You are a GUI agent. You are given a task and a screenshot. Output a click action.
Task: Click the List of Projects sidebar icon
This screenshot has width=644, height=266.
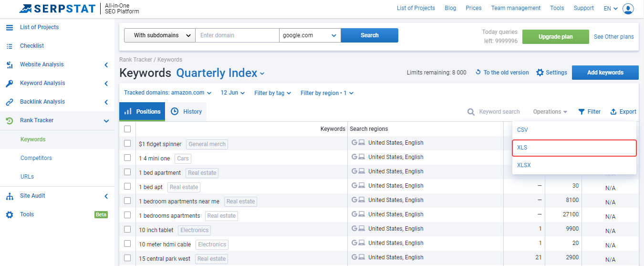(10, 27)
